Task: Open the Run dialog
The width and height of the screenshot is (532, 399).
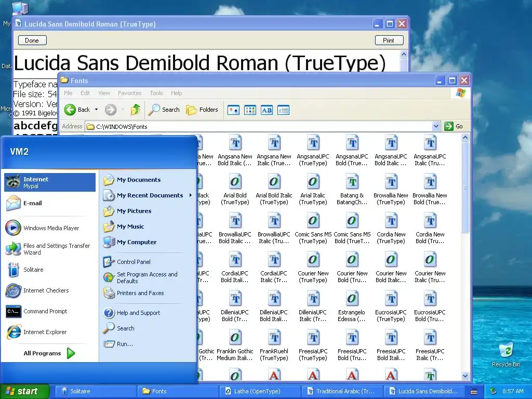Action: pyautogui.click(x=148, y=344)
